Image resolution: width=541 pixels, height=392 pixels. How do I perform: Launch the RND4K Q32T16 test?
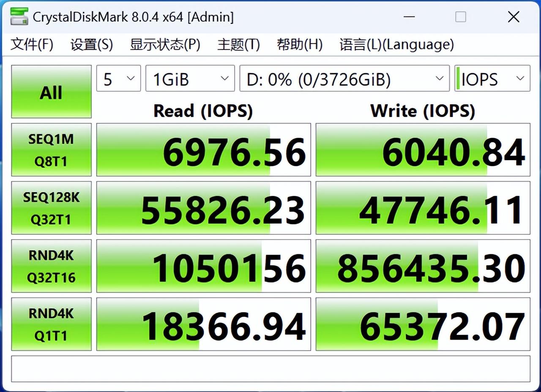[x=51, y=266]
